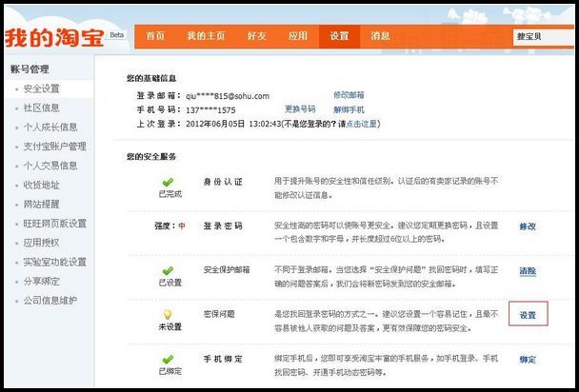Image resolution: width=579 pixels, height=392 pixels.
Task: Open 支付宝账户管理 in the sidebar
Action: 54,147
